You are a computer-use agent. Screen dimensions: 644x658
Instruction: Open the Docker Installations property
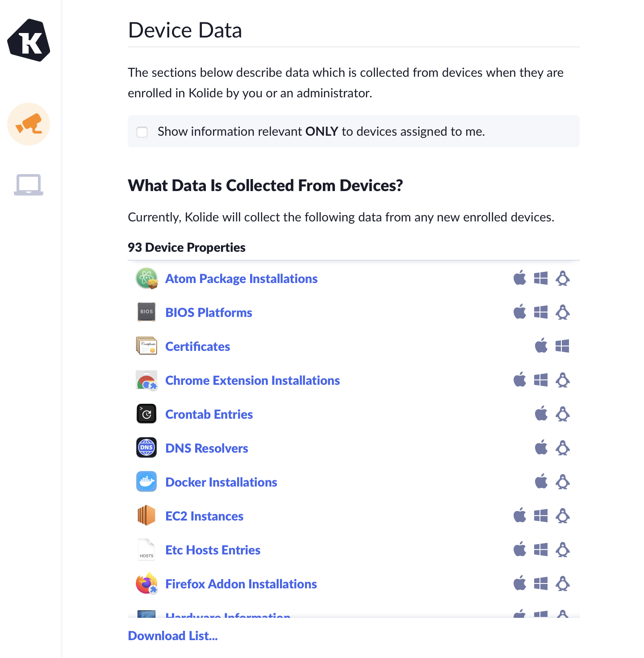[221, 482]
